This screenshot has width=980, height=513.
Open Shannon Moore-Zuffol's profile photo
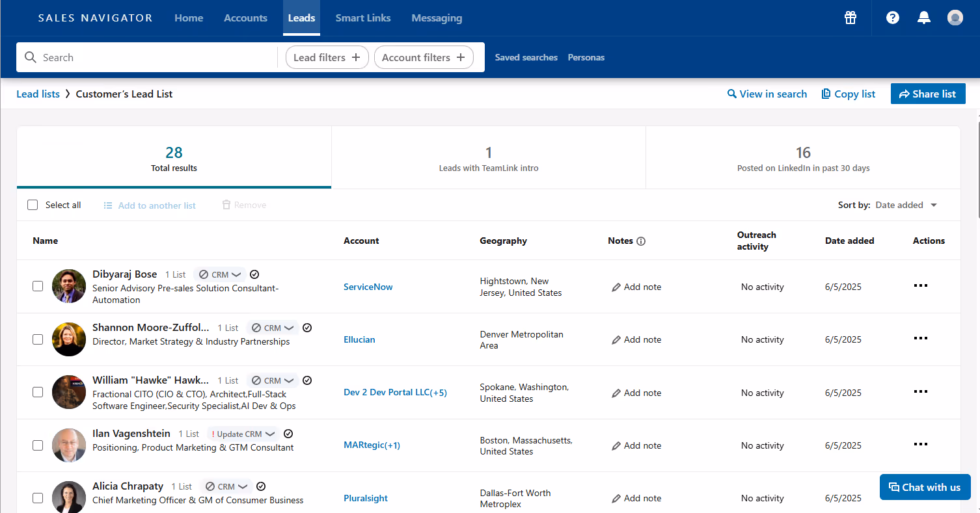[x=69, y=339]
